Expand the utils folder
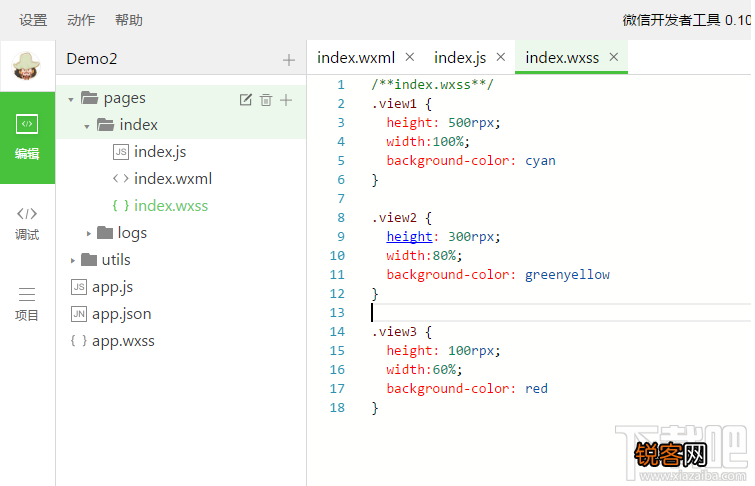This screenshot has height=486, width=755. tap(72, 260)
